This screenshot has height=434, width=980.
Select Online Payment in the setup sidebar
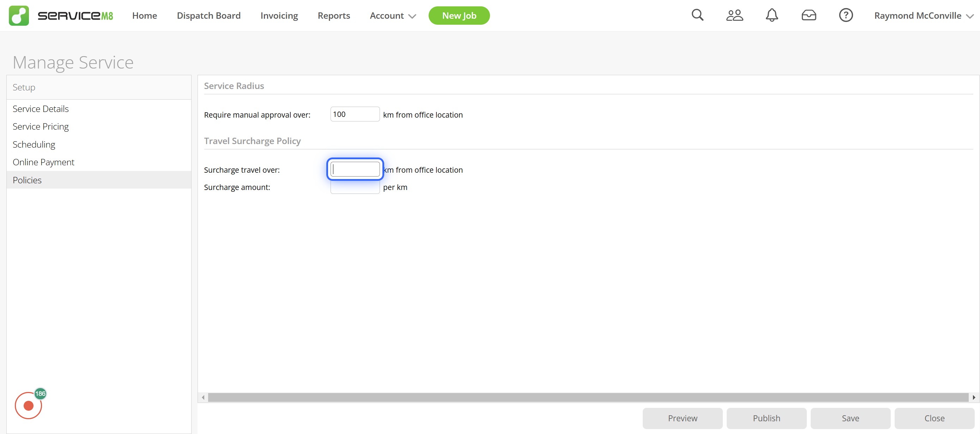click(99, 162)
